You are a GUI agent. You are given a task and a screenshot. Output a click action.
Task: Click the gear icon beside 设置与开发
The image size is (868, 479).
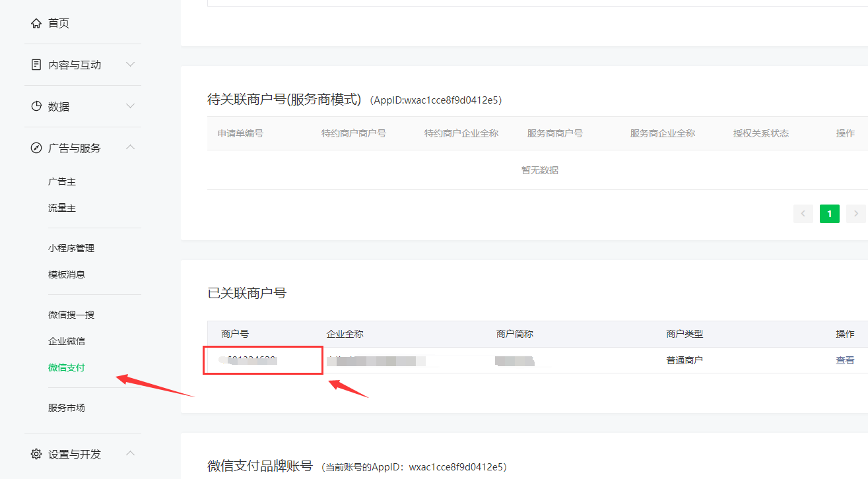point(36,454)
